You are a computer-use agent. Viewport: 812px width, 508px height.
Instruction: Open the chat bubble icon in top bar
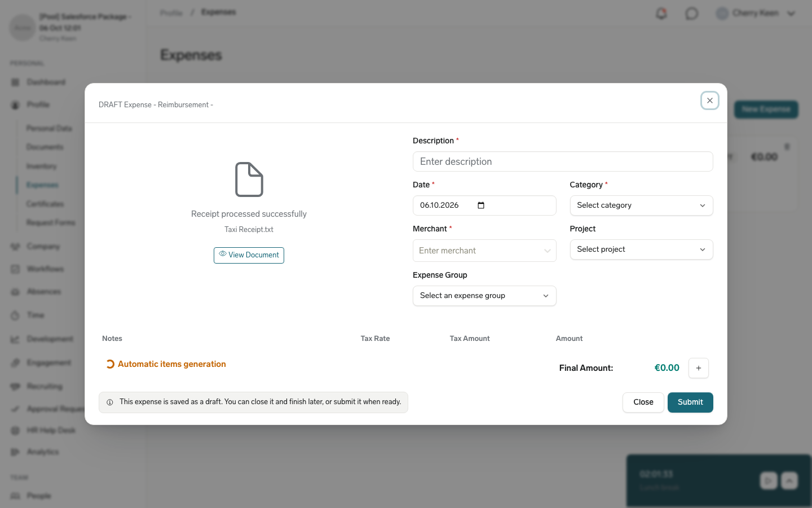tap(691, 14)
